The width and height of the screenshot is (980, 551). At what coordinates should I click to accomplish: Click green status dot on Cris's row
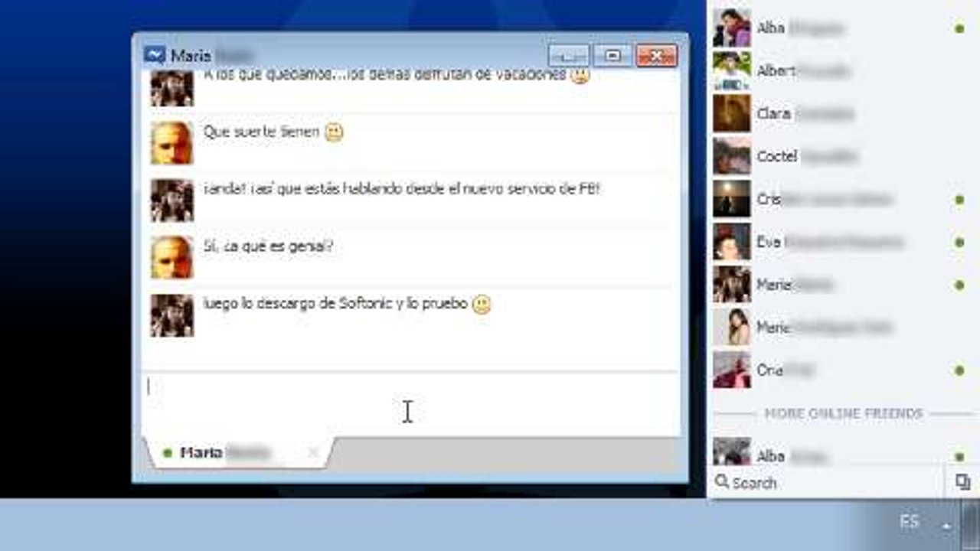pos(959,200)
